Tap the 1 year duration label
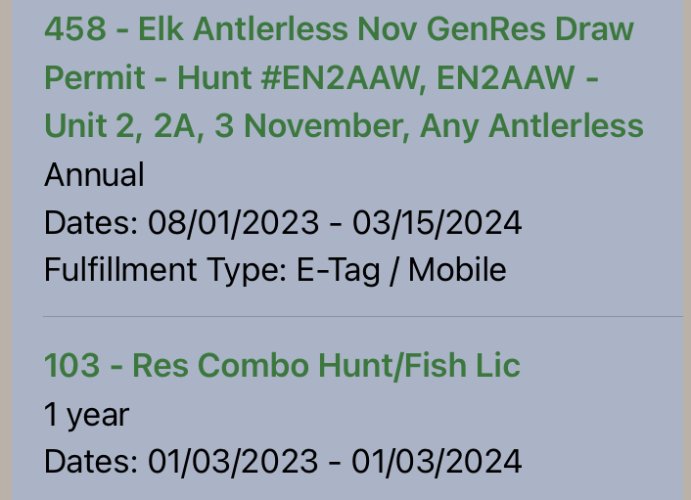691x500 pixels. pyautogui.click(x=87, y=415)
